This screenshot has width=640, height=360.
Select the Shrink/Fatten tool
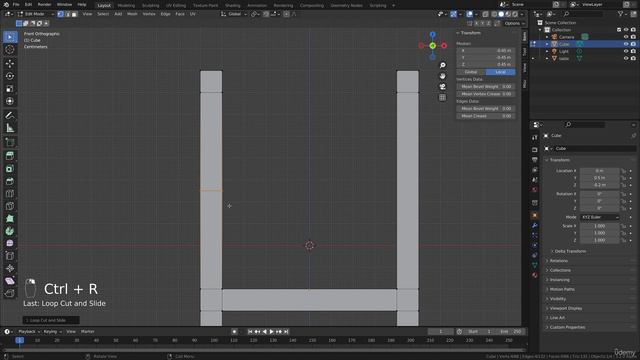tap(10, 269)
